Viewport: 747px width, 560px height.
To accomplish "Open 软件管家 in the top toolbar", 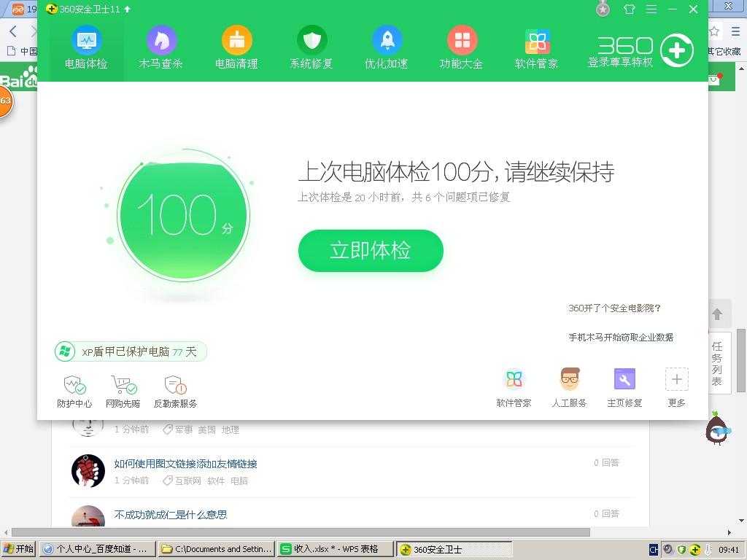I will click(x=537, y=47).
